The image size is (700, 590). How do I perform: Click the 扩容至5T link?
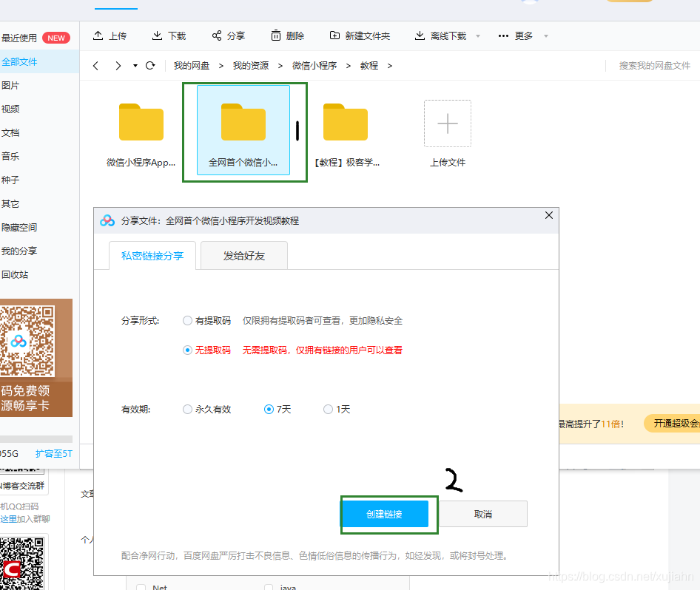click(x=53, y=453)
